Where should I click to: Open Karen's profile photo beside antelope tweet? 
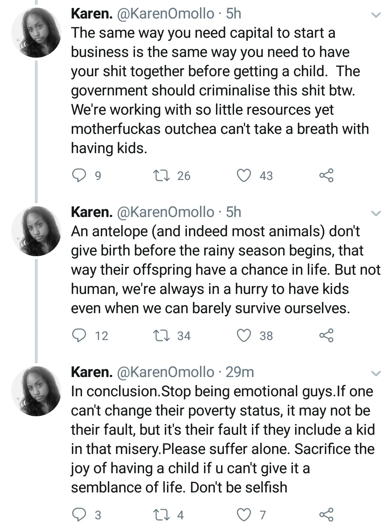point(36,231)
